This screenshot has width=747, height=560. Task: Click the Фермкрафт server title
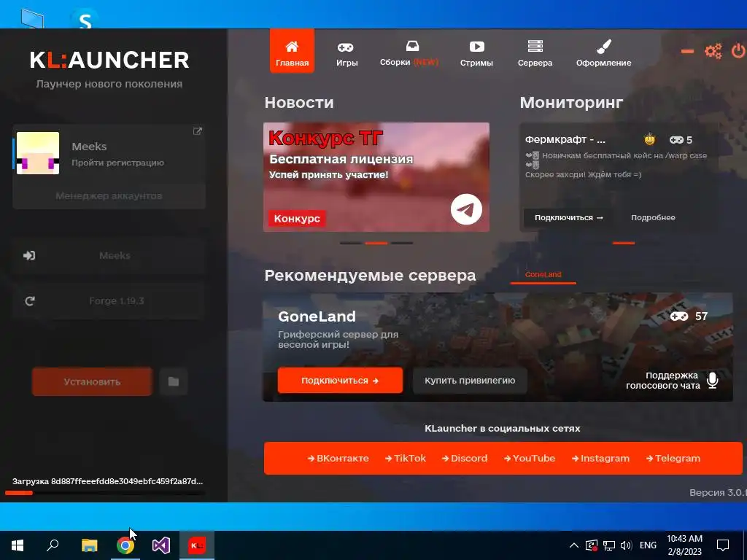(565, 139)
